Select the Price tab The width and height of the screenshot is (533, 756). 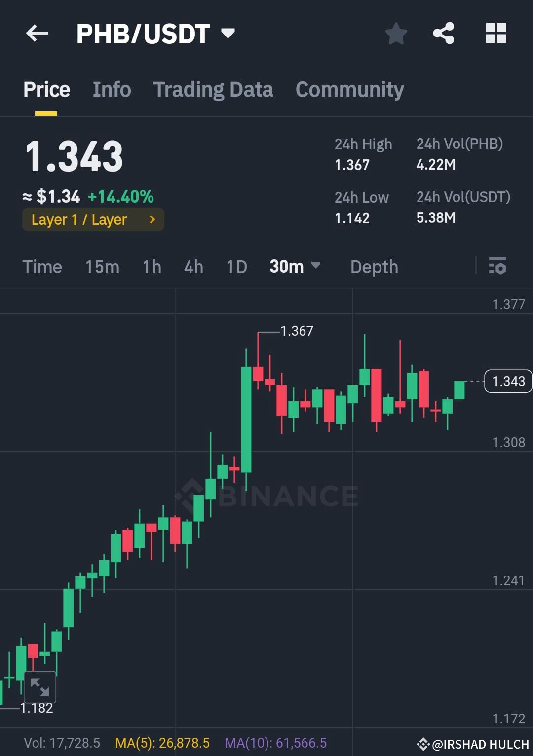pos(46,89)
